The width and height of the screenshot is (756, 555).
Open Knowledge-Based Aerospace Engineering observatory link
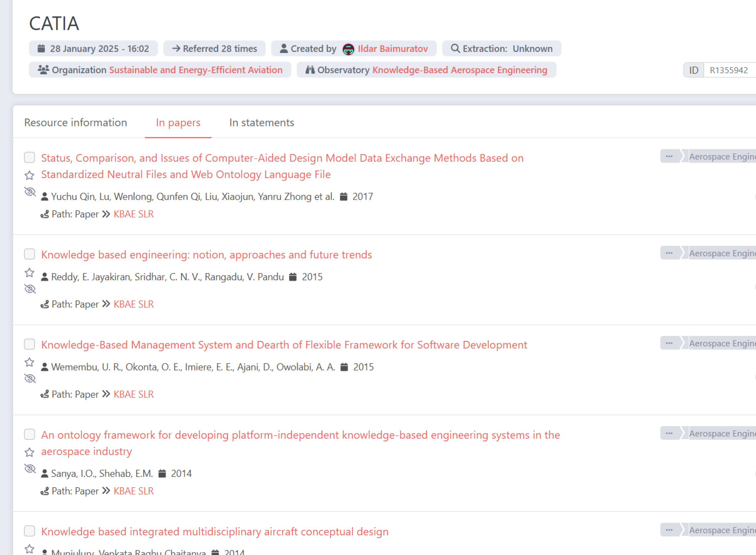[x=460, y=70]
